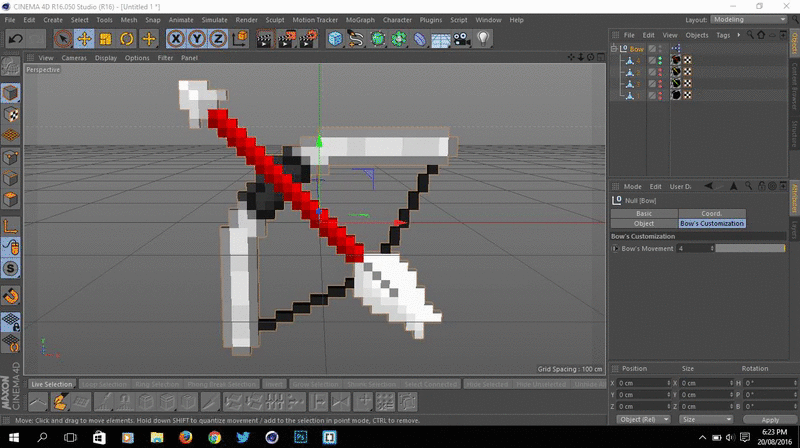The width and height of the screenshot is (800, 448).
Task: Open viewport Cameras menu
Action: click(x=74, y=58)
